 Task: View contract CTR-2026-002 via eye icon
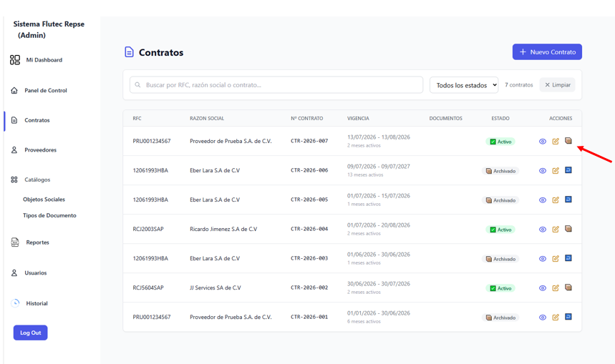(x=543, y=288)
